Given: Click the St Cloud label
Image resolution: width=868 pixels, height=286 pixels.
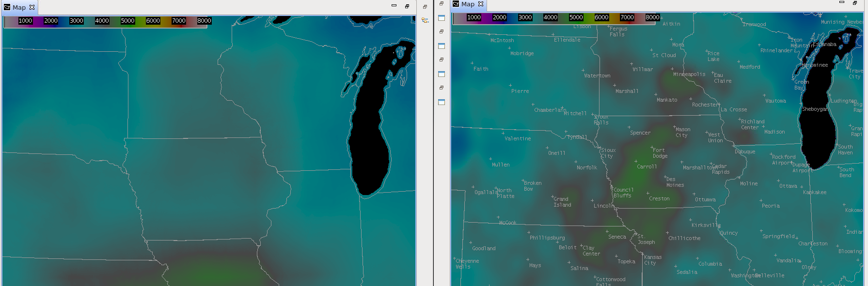Looking at the screenshot, I should (x=664, y=55).
